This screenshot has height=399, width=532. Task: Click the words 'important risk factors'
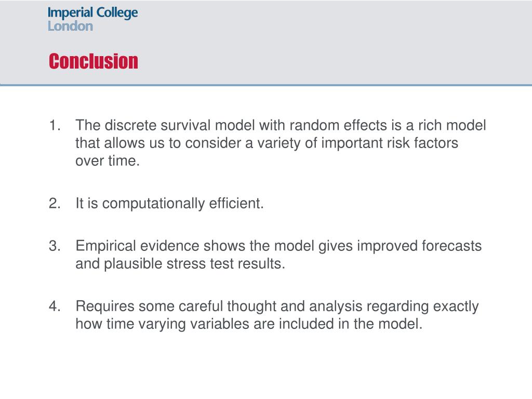pyautogui.click(x=390, y=143)
